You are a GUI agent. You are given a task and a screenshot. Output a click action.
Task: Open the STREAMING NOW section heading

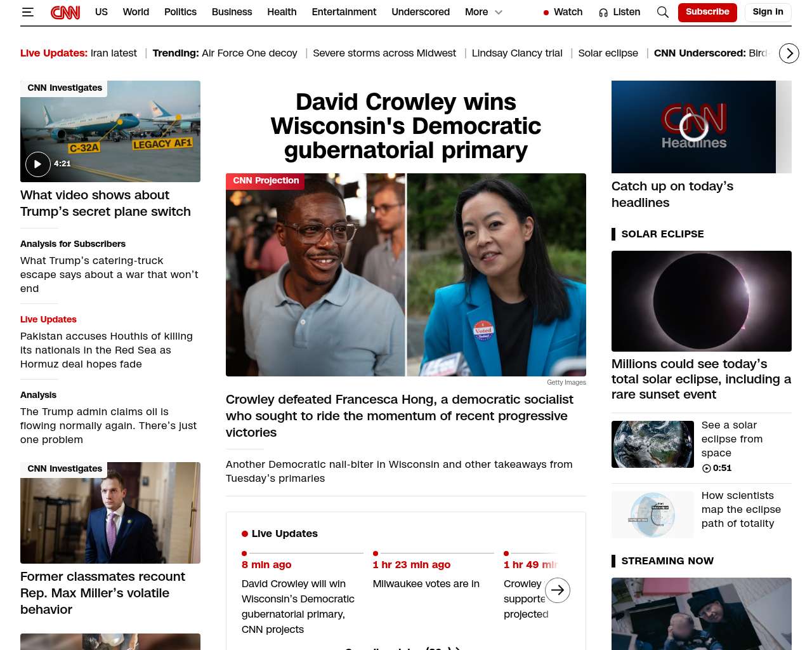tap(667, 560)
